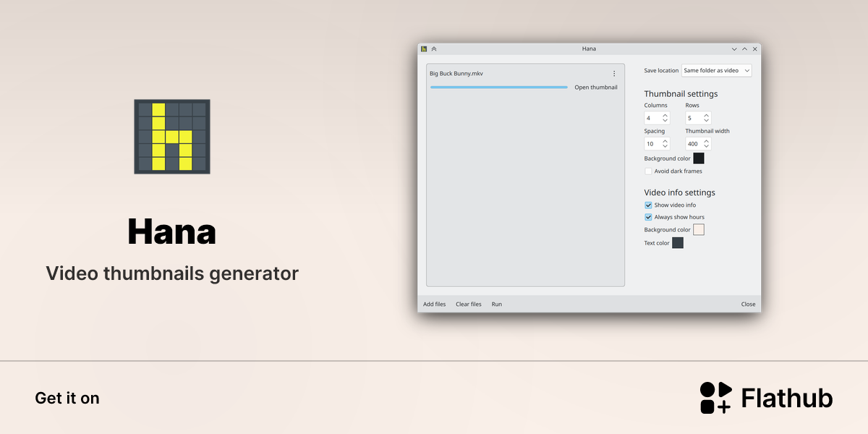This screenshot has width=868, height=434.
Task: Pick the video info Background color swatch
Action: coord(699,229)
